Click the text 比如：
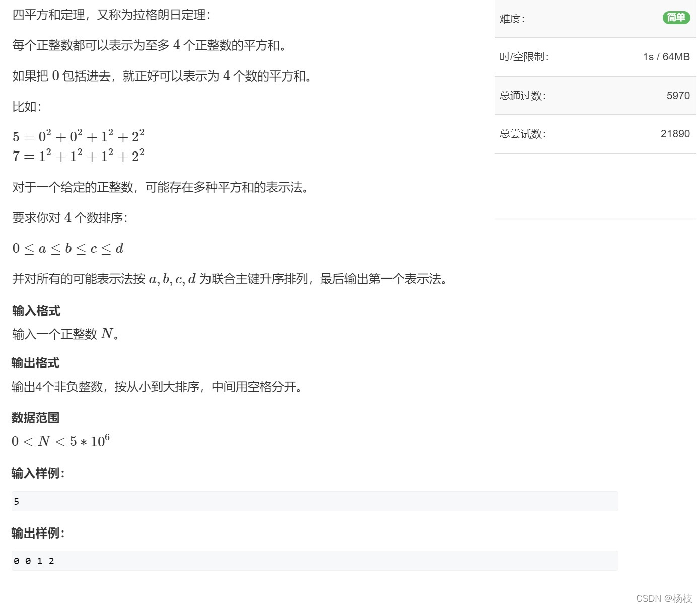 coord(27,107)
